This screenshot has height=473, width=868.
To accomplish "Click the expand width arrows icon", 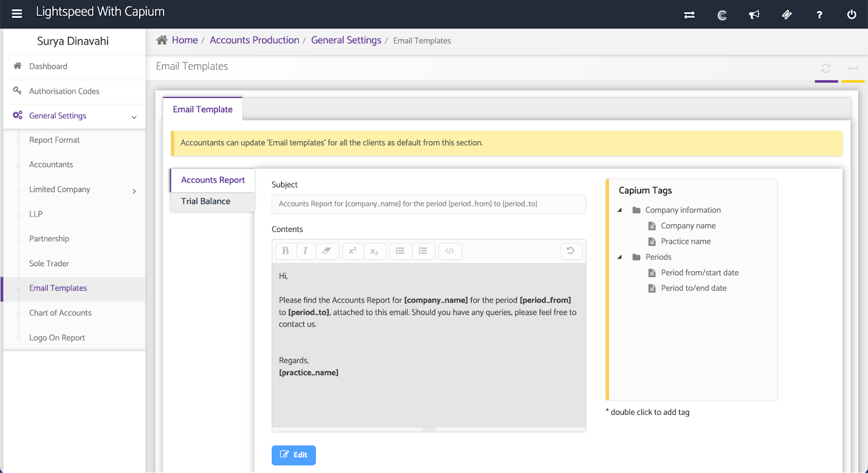I will point(853,68).
